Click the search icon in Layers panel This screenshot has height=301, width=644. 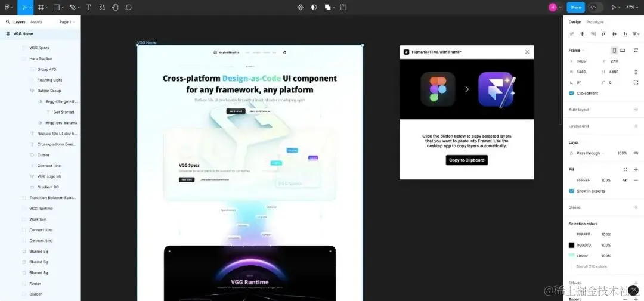tap(8, 22)
